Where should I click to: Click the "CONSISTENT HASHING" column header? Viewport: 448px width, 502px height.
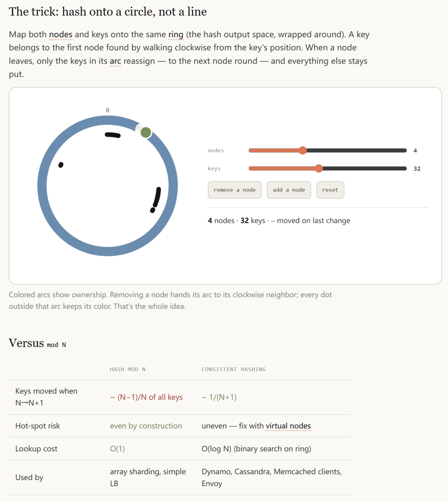click(234, 369)
